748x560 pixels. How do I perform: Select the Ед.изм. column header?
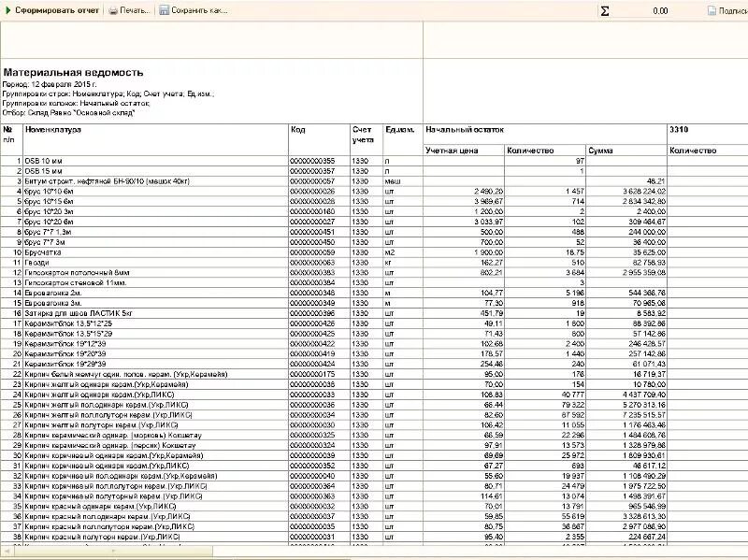(402, 139)
